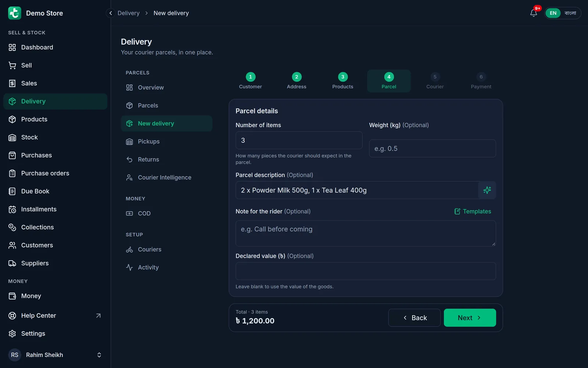Viewport: 588px width, 368px height.
Task: Open Purchases in the sidebar
Action: click(55, 155)
